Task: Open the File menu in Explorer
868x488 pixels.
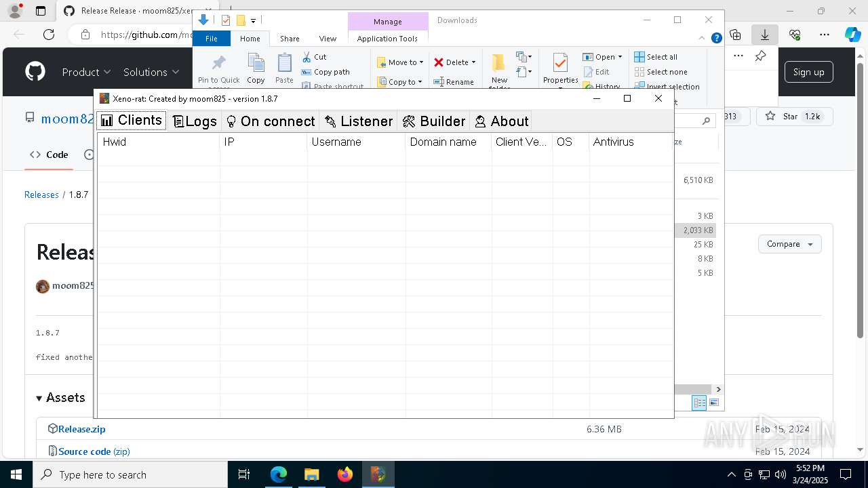Action: 212,39
